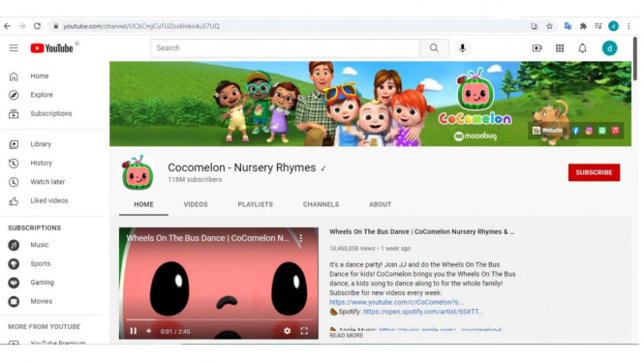This screenshot has width=644, height=362.
Task: Start voice search with the microphone
Action: (x=463, y=48)
